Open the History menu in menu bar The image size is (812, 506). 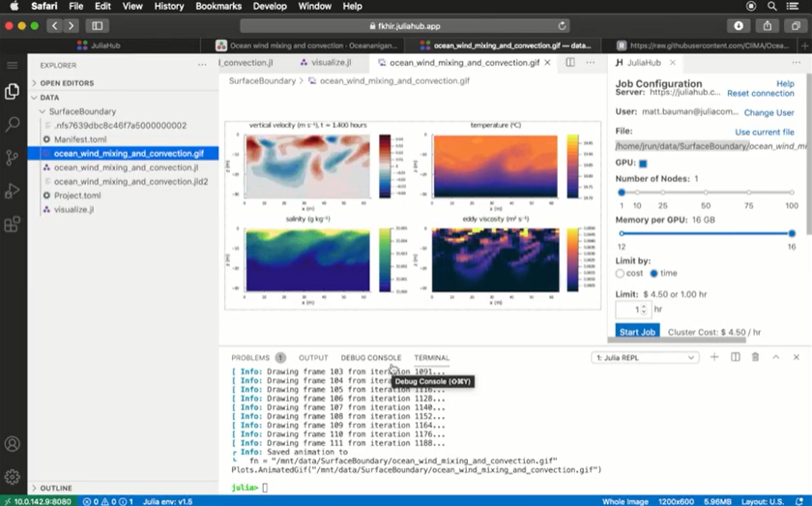169,6
